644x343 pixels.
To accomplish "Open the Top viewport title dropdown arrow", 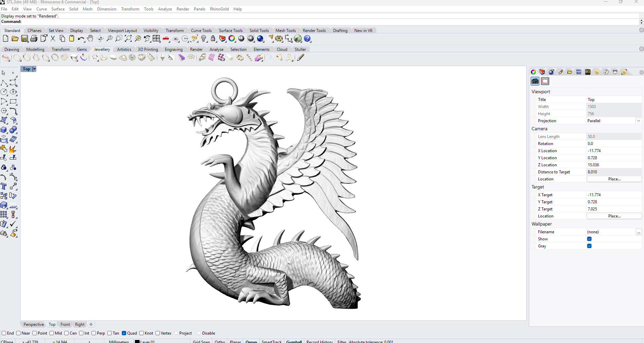I will 34,69.
